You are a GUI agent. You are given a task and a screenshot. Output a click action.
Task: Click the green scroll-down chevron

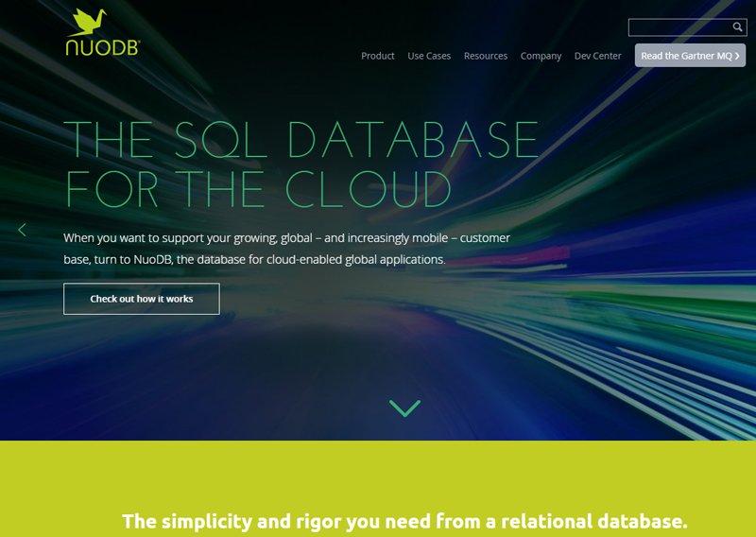(x=404, y=408)
